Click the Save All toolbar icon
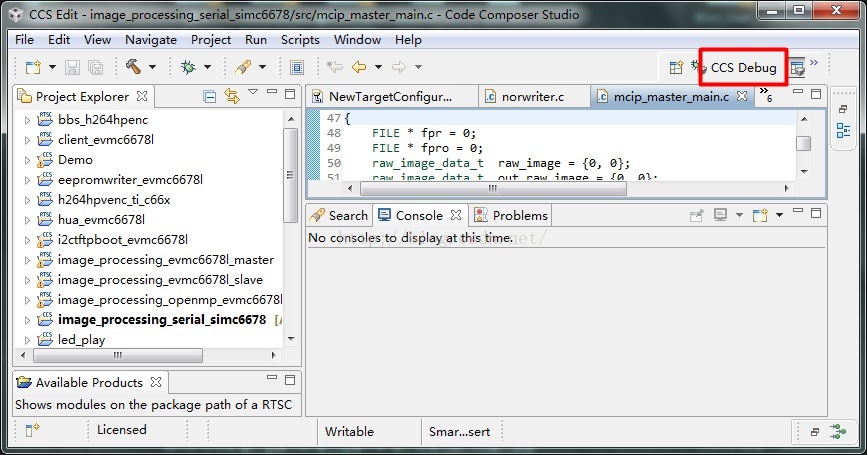The height and width of the screenshot is (455, 867). coord(96,67)
